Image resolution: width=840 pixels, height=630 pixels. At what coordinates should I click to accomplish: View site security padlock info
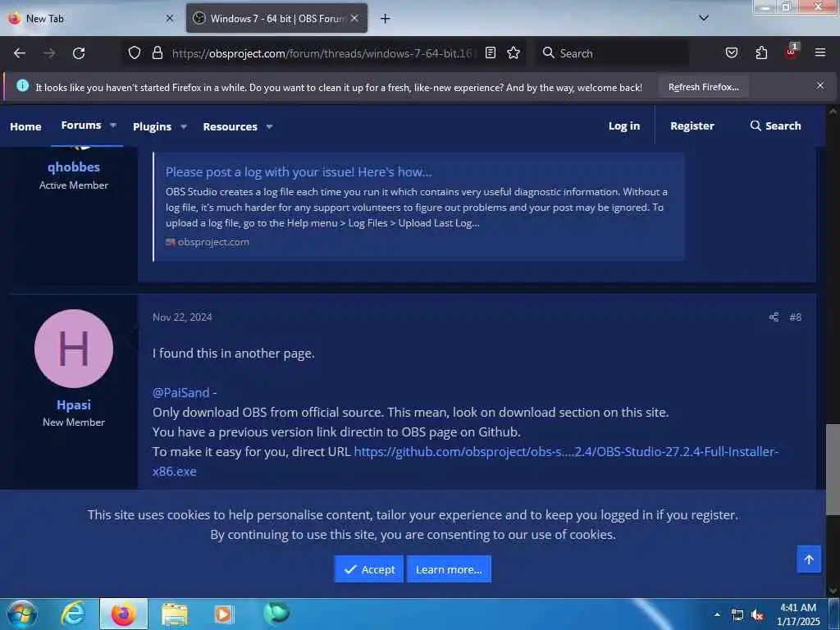pyautogui.click(x=157, y=52)
